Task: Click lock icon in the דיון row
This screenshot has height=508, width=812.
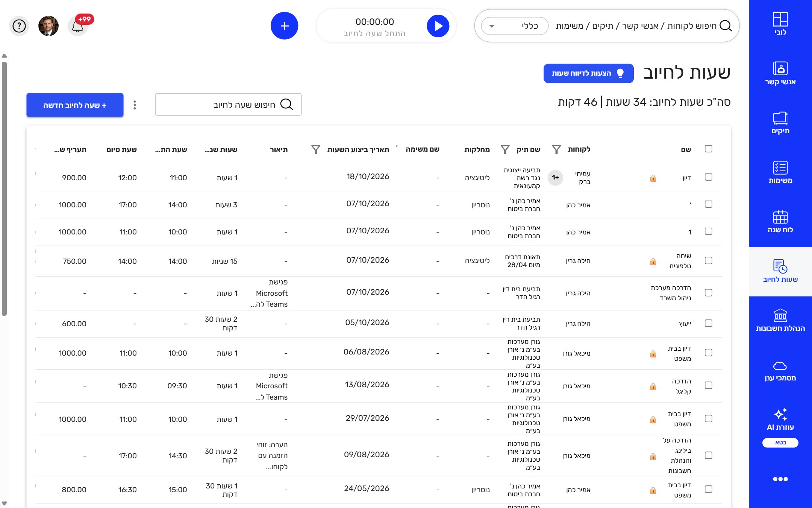Action: coord(653,178)
